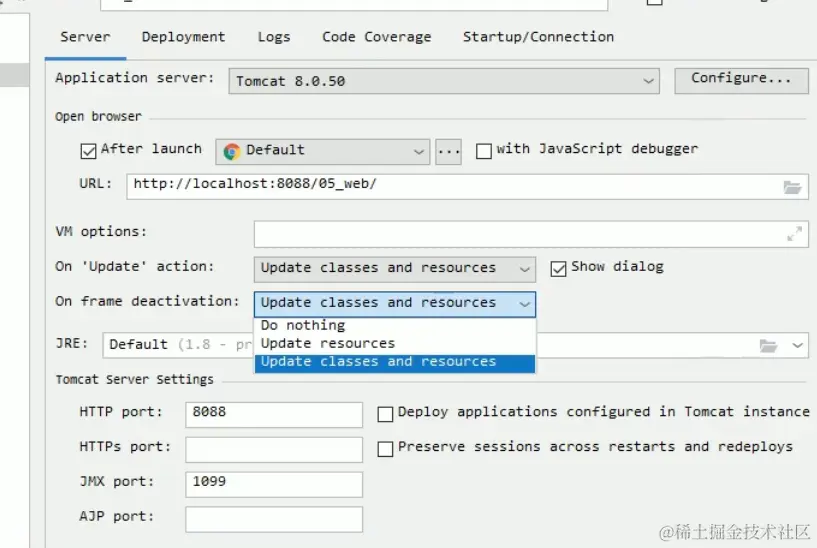Click the empty HTTPs port field

click(x=274, y=450)
